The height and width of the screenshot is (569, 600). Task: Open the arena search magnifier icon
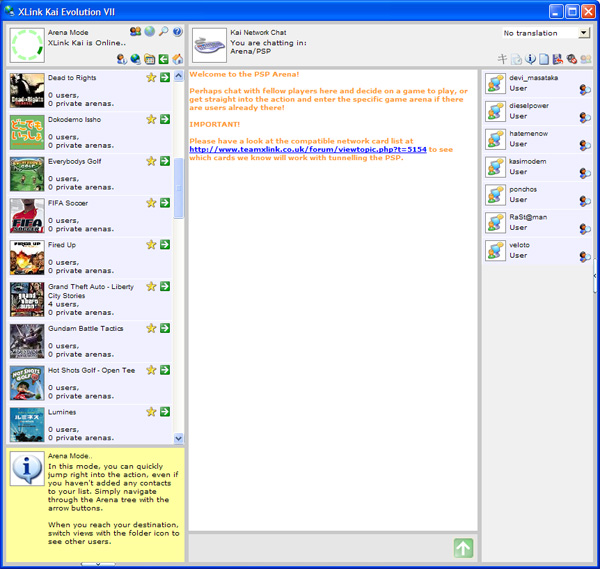(163, 31)
